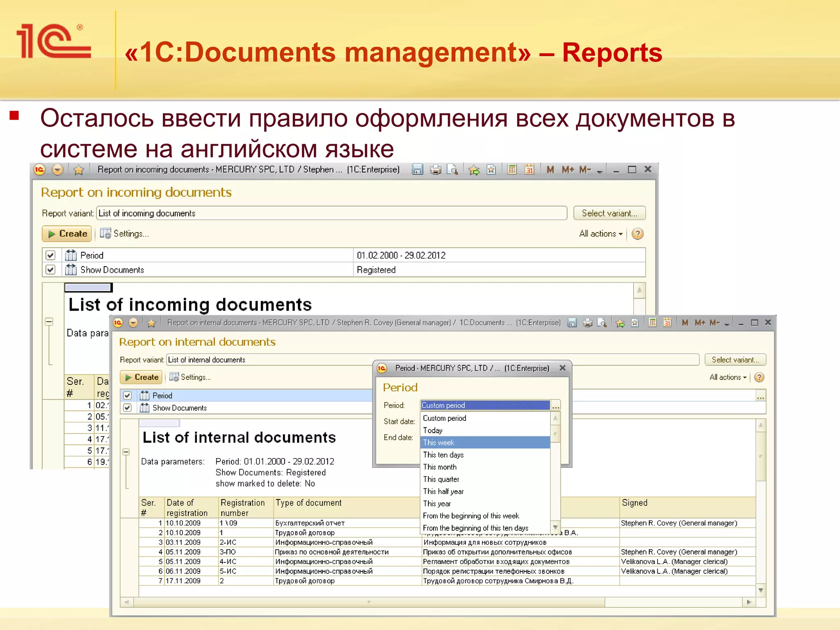The height and width of the screenshot is (630, 840).
Task: Click Period value 01.02.2000 - 29.02.2012
Action: tap(401, 255)
